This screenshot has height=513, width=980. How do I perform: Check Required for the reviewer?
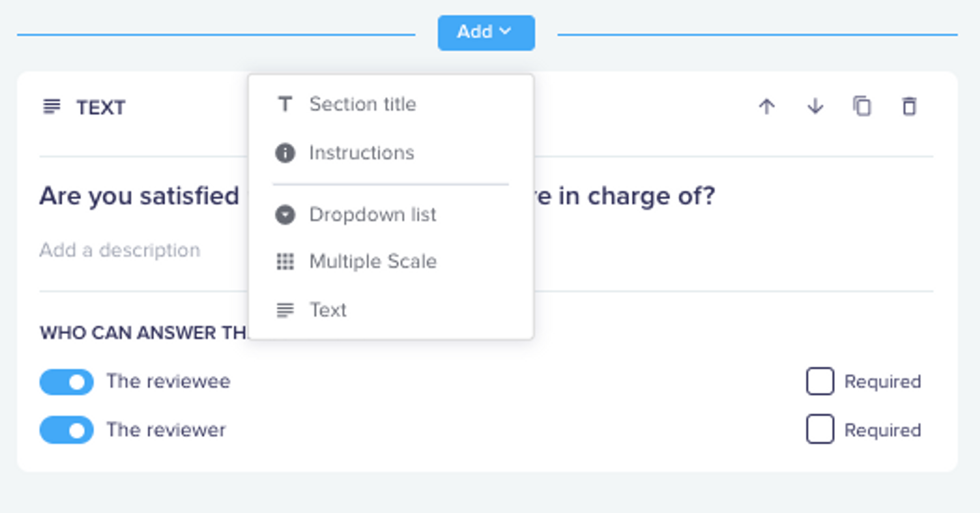point(820,429)
